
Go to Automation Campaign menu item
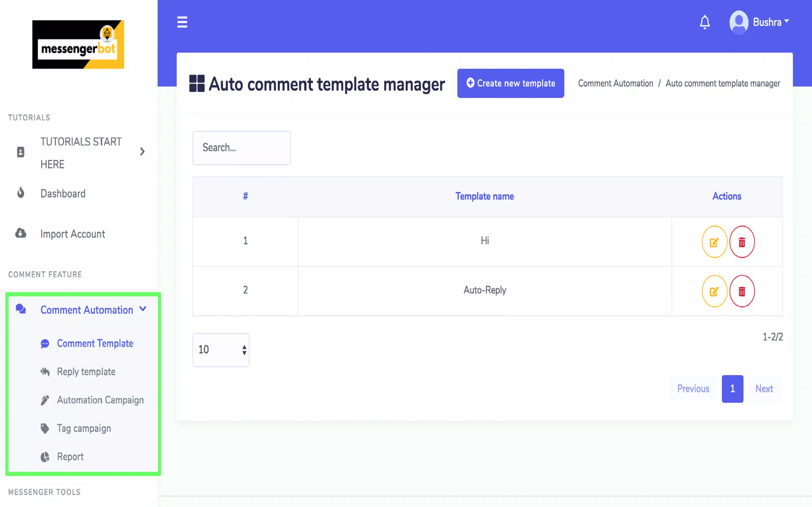[x=100, y=400]
